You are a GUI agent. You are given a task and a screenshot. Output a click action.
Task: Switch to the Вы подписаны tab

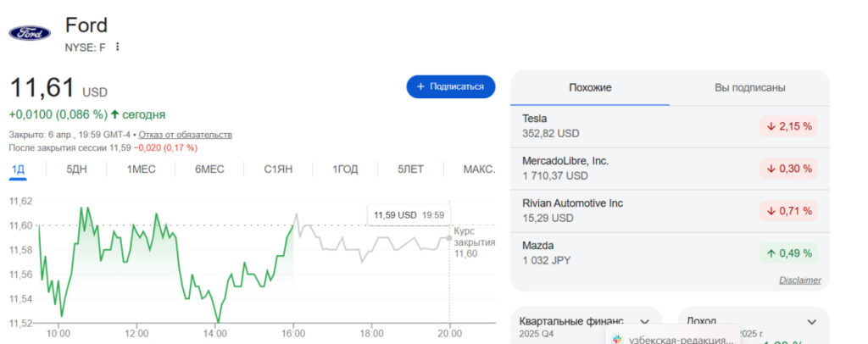[749, 88]
